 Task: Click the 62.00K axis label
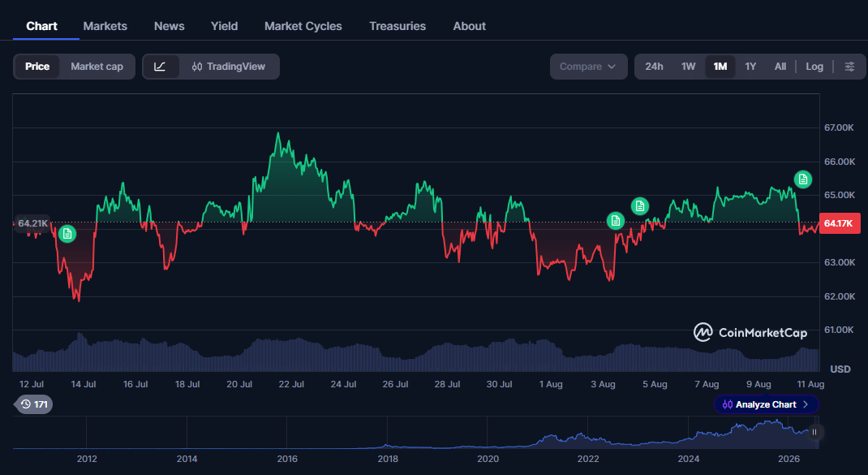pyautogui.click(x=840, y=296)
